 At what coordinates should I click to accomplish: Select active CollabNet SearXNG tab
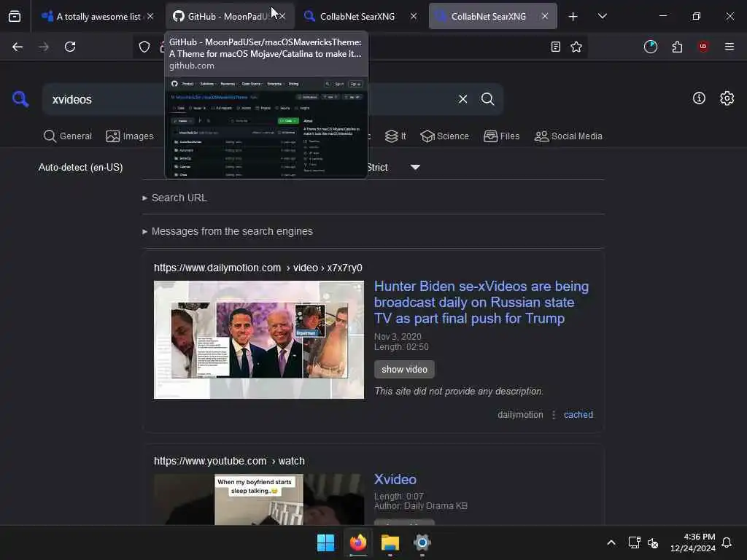click(x=487, y=16)
